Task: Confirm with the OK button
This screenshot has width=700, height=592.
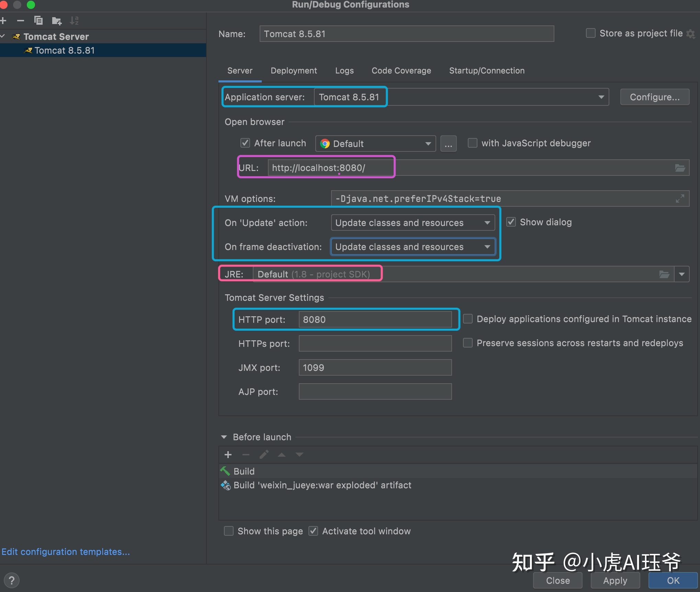Action: (x=673, y=580)
